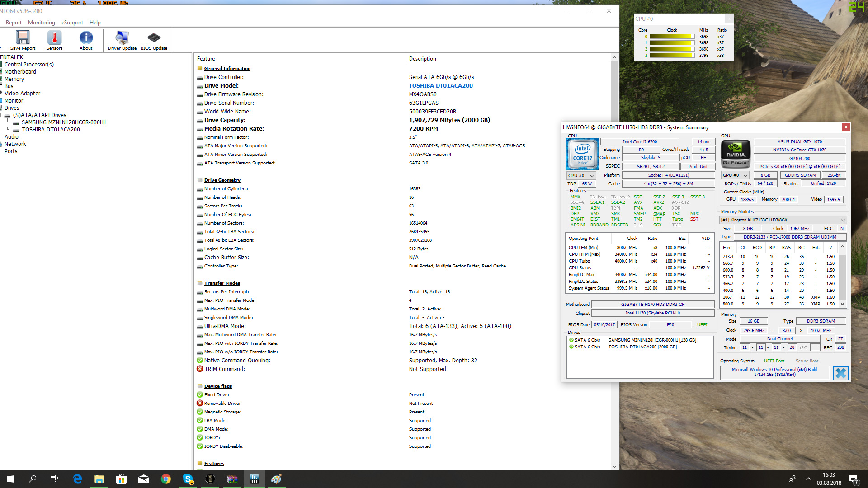868x488 pixels.
Task: Open the GPU #0 selector dropdown
Action: 736,175
